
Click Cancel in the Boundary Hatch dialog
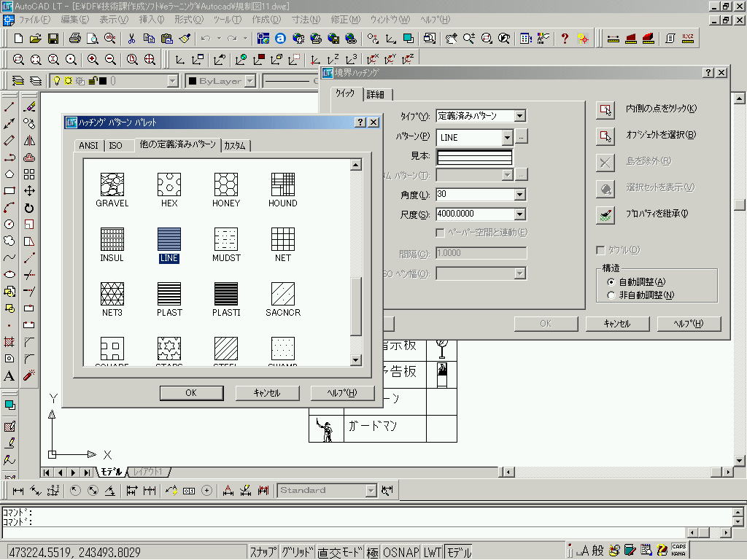pyautogui.click(x=617, y=324)
